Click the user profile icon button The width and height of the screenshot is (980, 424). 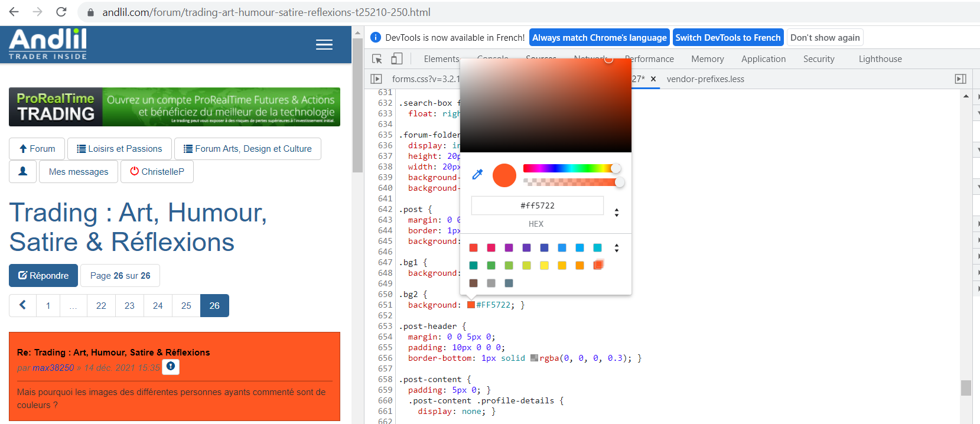(x=23, y=171)
